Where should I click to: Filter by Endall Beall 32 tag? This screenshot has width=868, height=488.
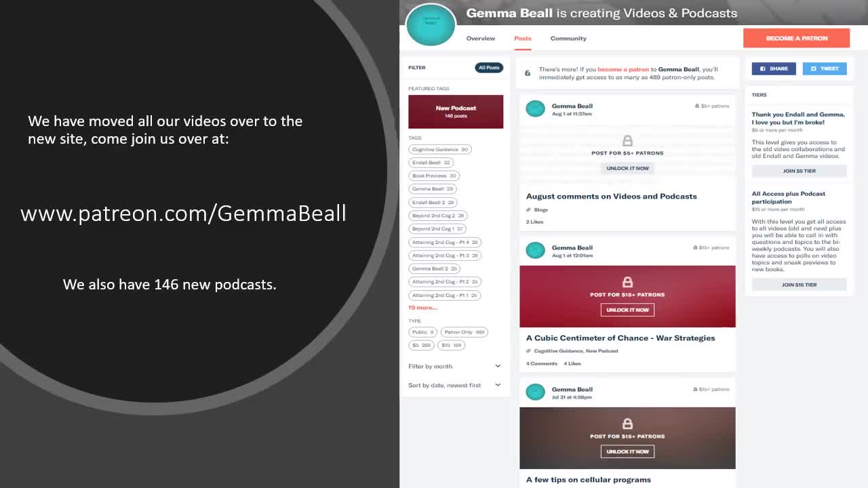coord(431,163)
